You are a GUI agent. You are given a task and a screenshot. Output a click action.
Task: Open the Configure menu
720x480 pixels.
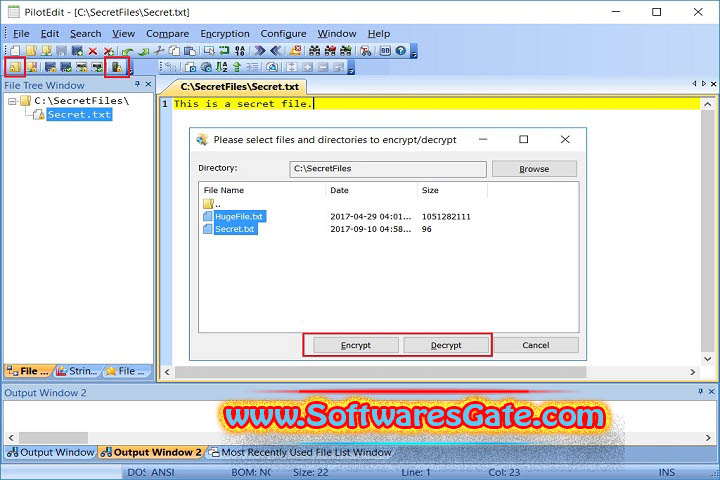(x=283, y=34)
